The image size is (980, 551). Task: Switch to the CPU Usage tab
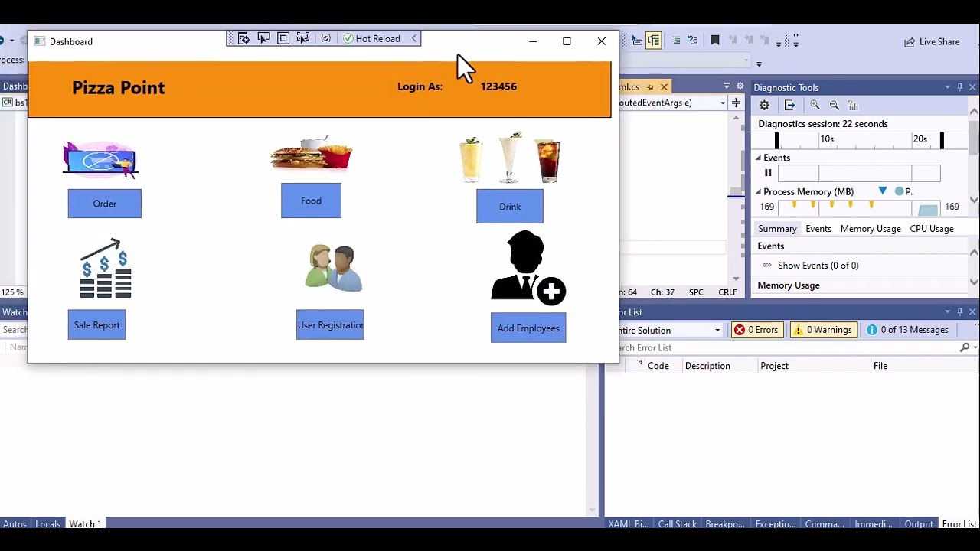[x=932, y=229]
